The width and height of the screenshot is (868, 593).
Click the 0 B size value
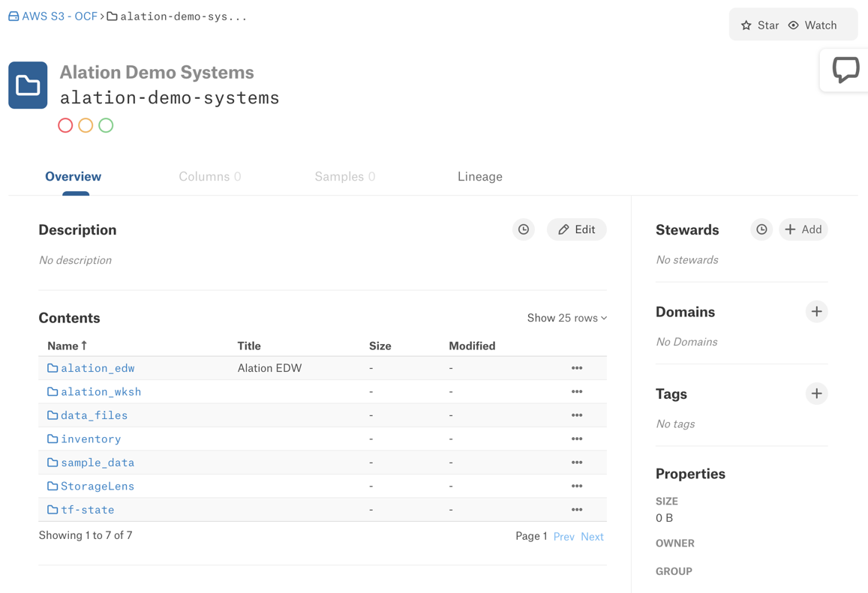coord(664,518)
